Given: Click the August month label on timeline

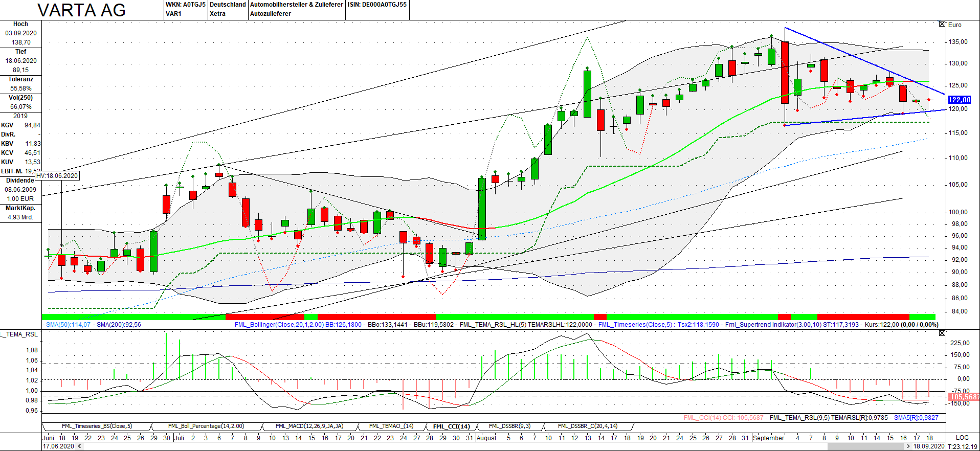Looking at the screenshot, I should (x=486, y=438).
